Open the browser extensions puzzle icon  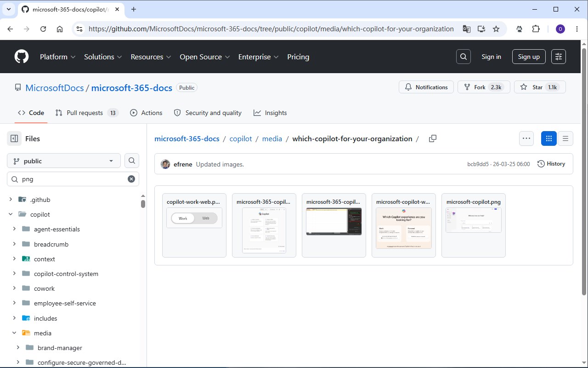tap(536, 29)
